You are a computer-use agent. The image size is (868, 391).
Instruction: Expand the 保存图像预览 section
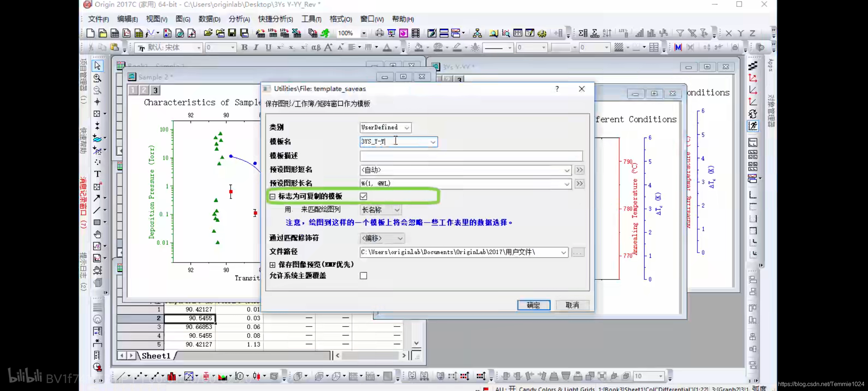pos(272,265)
